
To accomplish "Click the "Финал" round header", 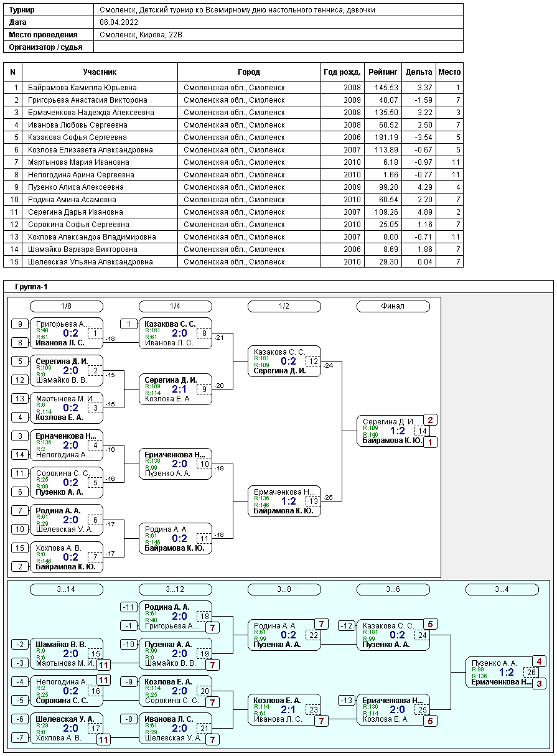I will click(393, 306).
